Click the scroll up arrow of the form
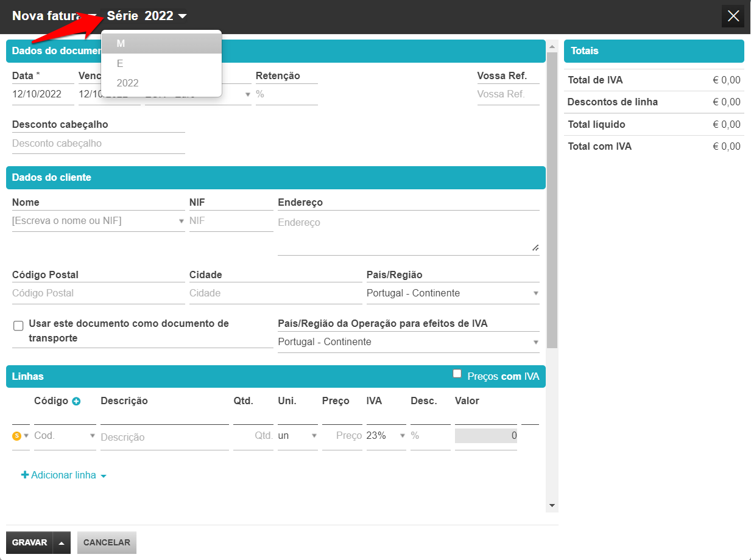 click(552, 46)
